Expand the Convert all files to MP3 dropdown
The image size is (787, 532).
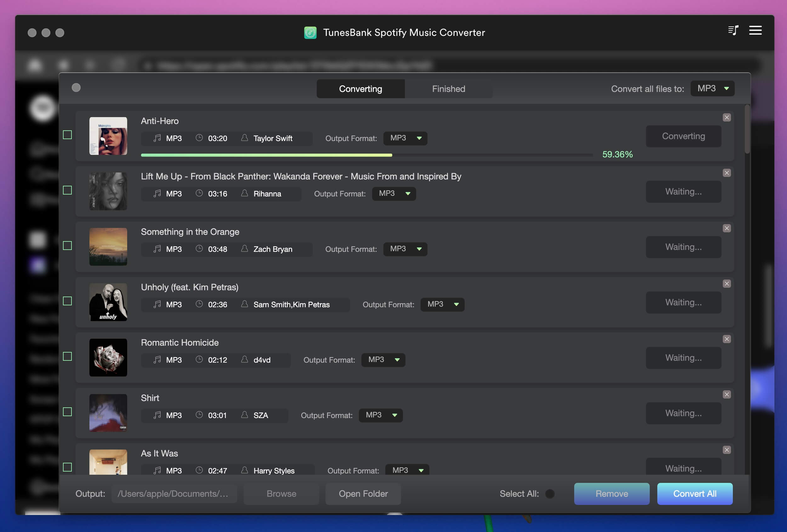pos(712,88)
